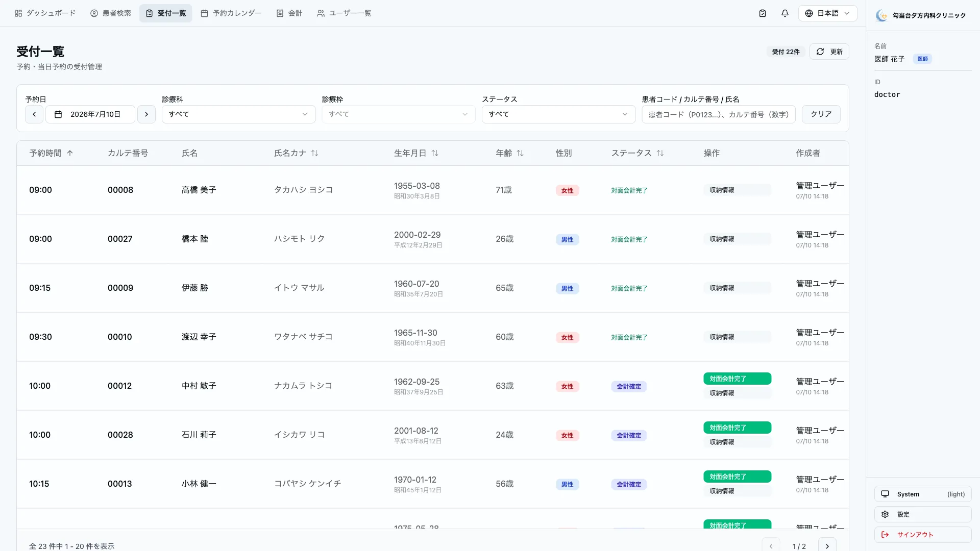Focus the patient code search field
This screenshot has width=980, height=551.
(x=719, y=114)
